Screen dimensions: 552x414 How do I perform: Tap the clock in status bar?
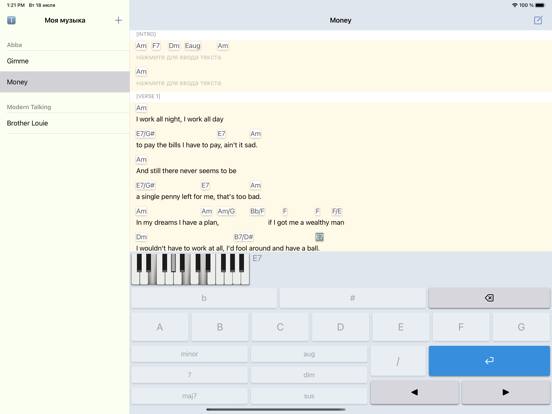pos(16,5)
